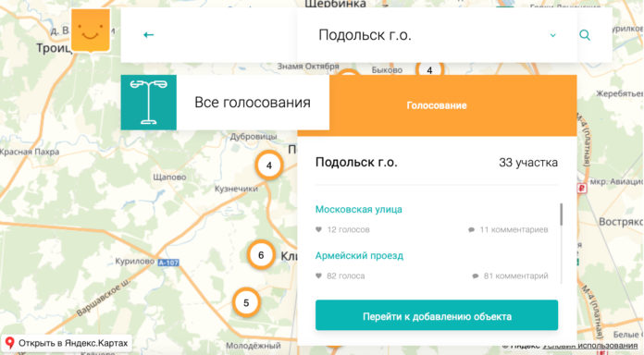Image resolution: width=644 pixels, height=355 pixels.
Task: Click the Знамя Октября map label
Action: [308, 66]
